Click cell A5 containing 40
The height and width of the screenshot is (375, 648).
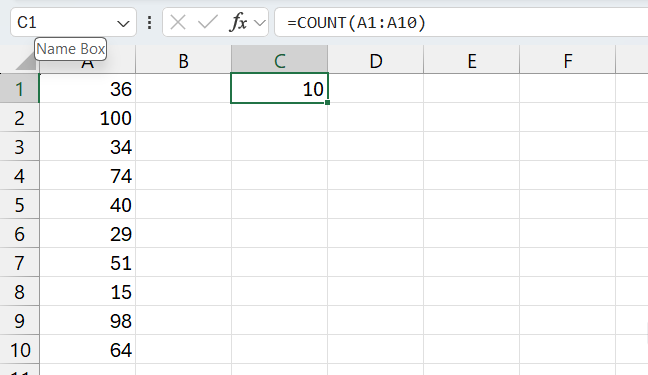[88, 205]
